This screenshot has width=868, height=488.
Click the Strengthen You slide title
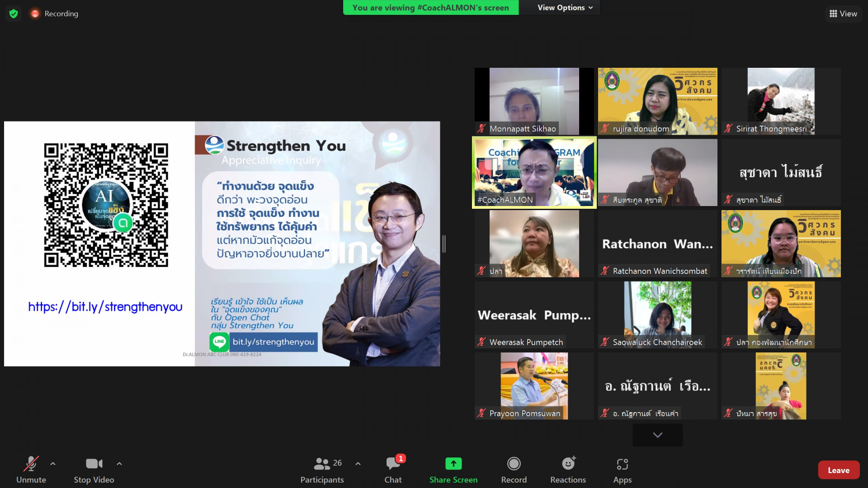coord(286,146)
